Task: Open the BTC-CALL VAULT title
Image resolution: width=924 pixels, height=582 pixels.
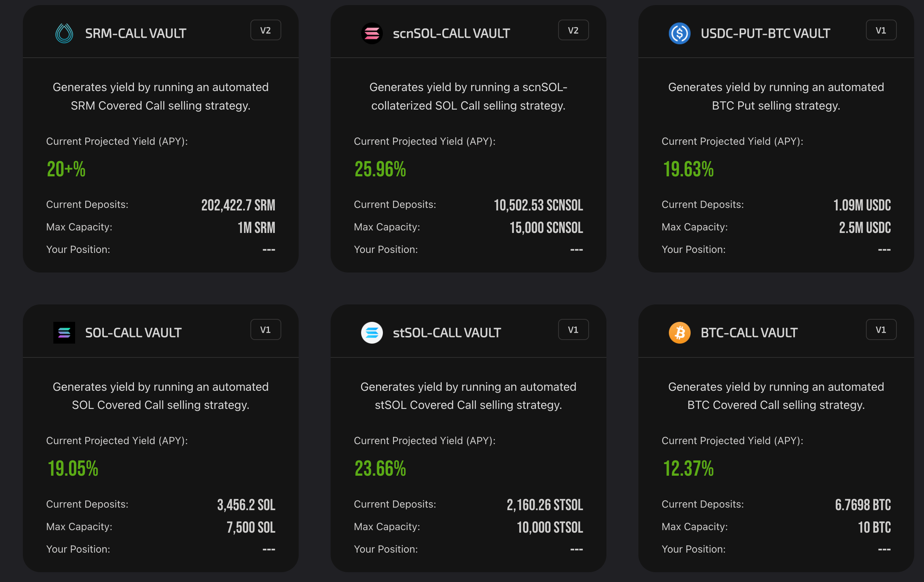Action: click(749, 333)
